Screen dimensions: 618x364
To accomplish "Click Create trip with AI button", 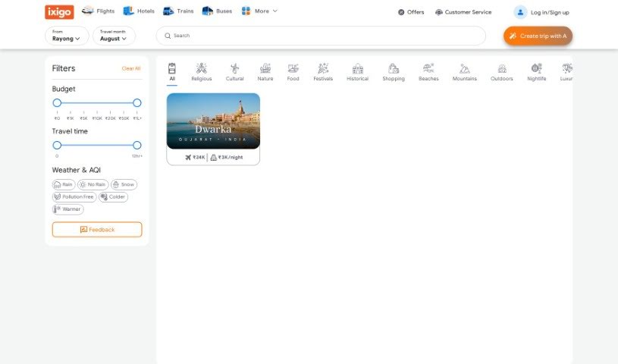I will [x=538, y=36].
